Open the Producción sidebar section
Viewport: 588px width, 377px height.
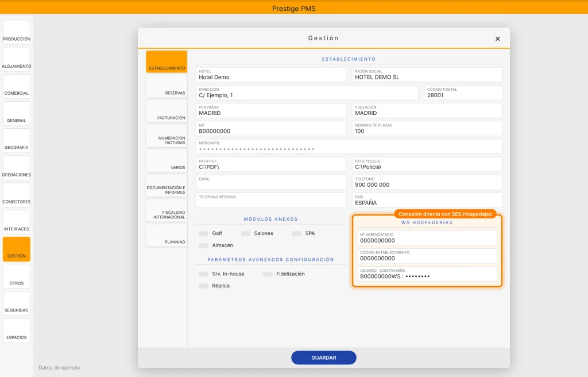(17, 32)
